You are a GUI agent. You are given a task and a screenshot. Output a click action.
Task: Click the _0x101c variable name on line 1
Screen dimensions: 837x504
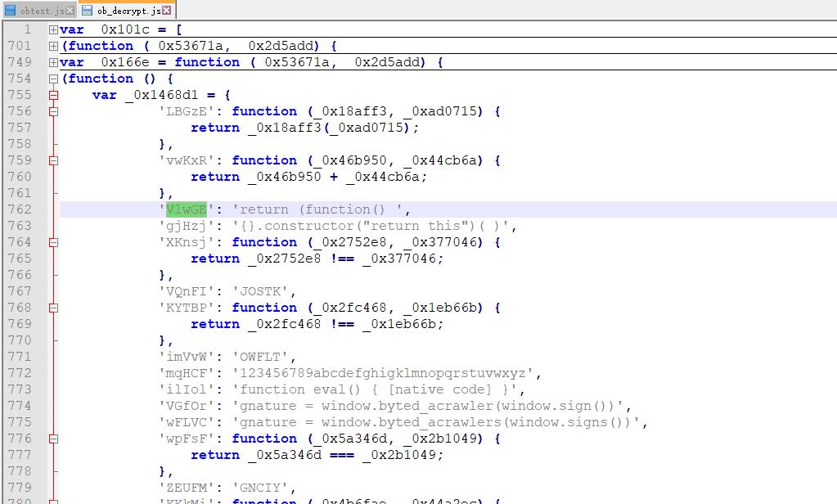point(121,29)
